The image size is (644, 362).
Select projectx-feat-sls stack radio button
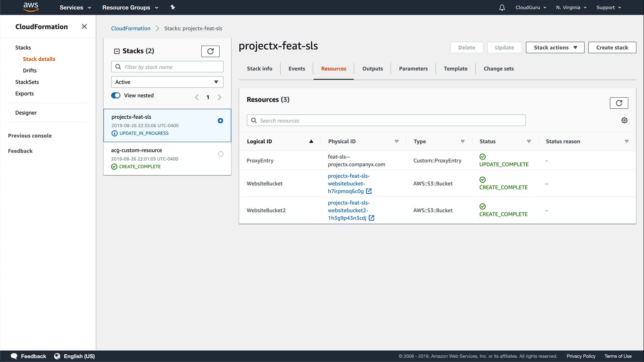pyautogui.click(x=220, y=121)
